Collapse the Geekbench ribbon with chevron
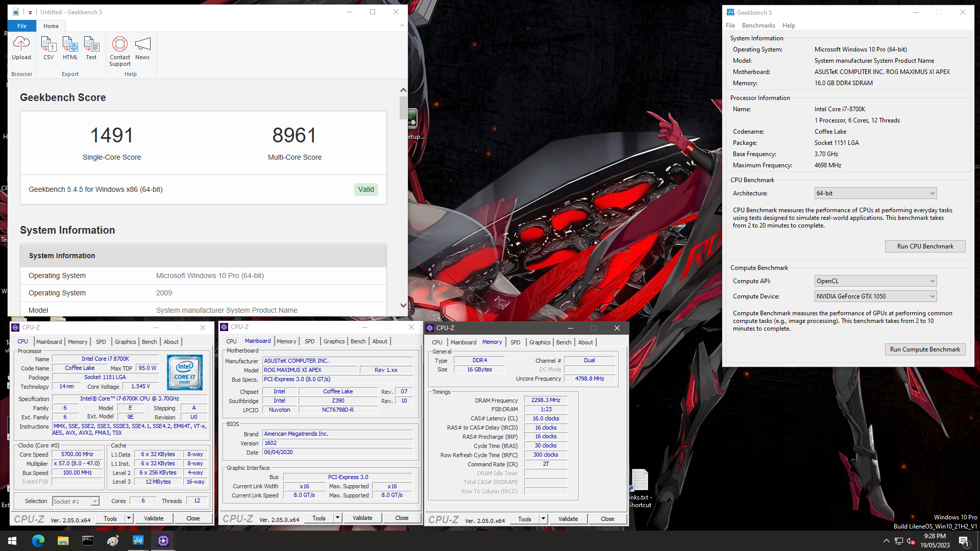The width and height of the screenshot is (980, 551). [x=402, y=26]
